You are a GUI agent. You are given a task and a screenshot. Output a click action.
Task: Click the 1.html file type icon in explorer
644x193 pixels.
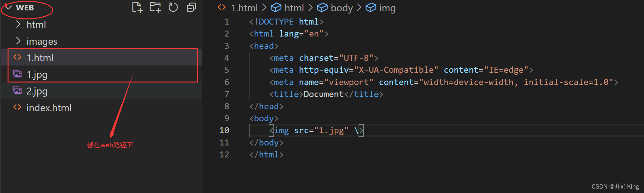(x=17, y=57)
